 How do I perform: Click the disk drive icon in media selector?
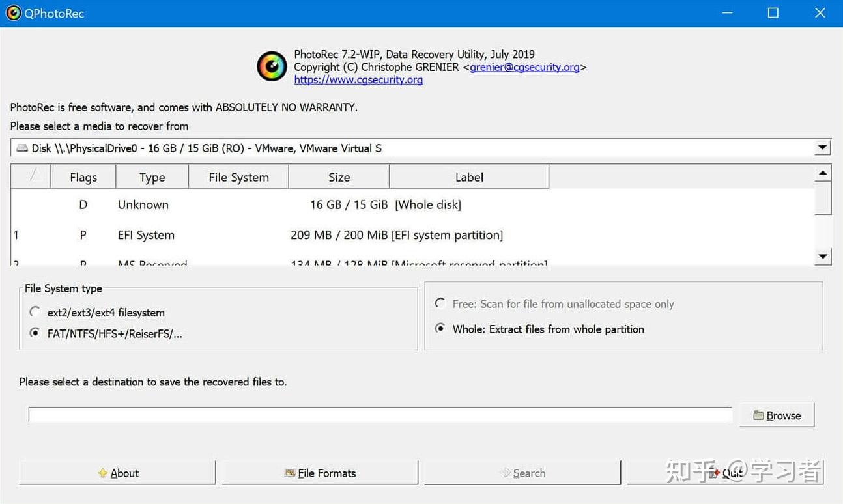tap(22, 148)
